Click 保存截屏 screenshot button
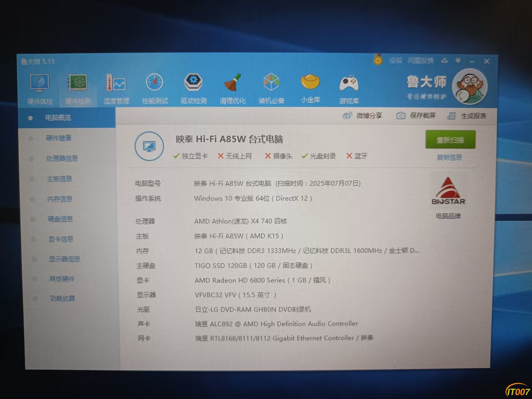The height and width of the screenshot is (399, 532). pos(416,116)
